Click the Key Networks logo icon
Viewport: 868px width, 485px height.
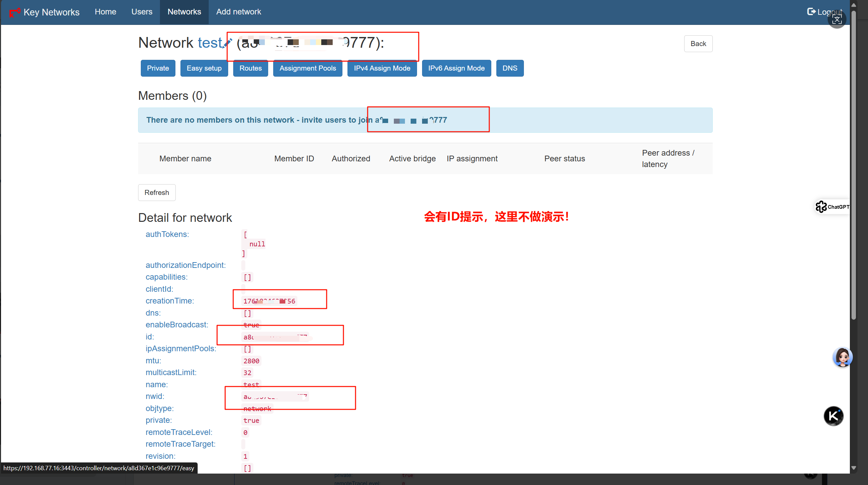coord(14,13)
